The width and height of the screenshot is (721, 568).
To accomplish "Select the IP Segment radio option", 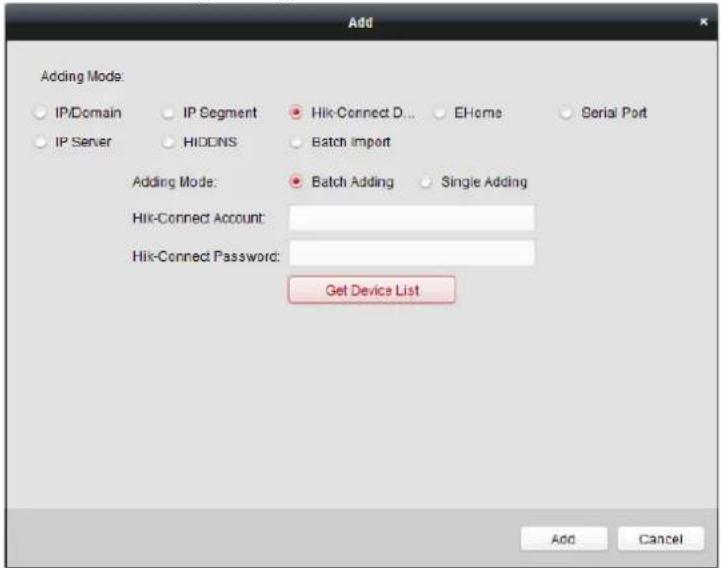I will tap(168, 113).
